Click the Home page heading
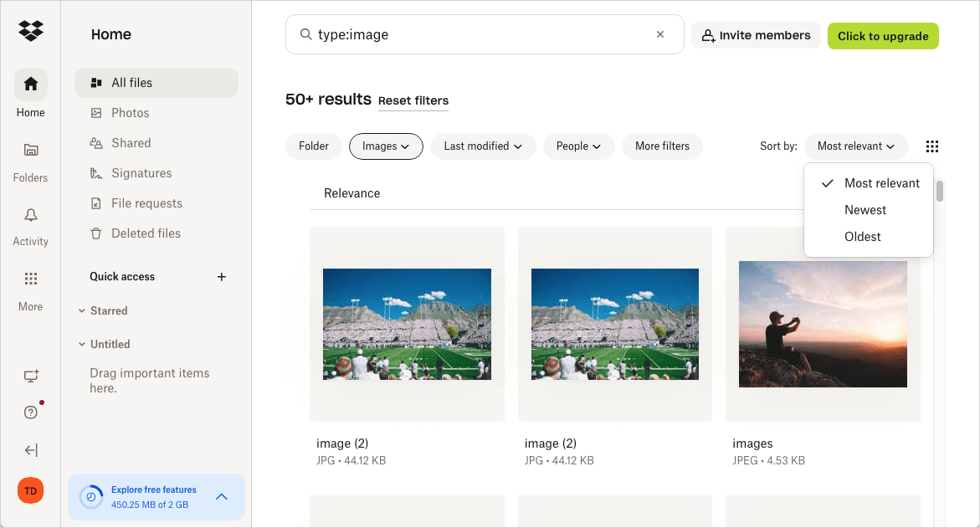The height and width of the screenshot is (528, 980). click(x=111, y=34)
